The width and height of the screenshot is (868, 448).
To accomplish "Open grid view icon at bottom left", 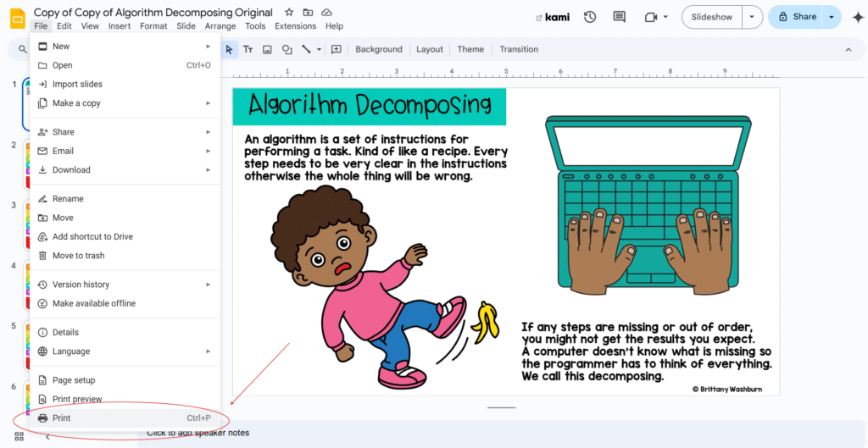I will tap(19, 436).
